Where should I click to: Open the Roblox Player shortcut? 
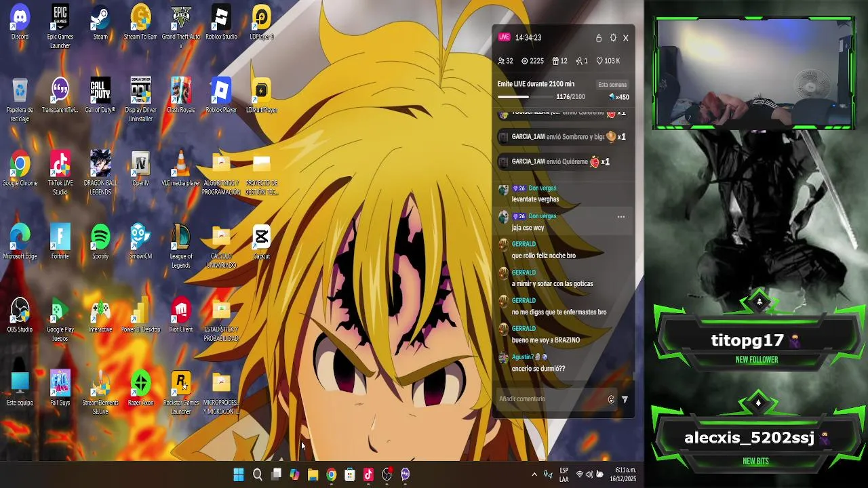pos(221,96)
